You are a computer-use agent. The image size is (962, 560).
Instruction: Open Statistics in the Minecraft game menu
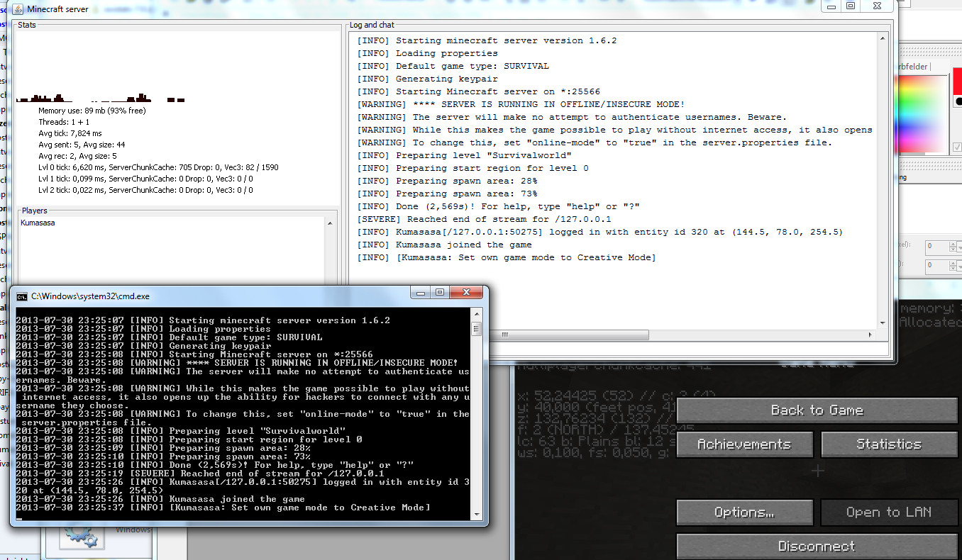tap(889, 444)
